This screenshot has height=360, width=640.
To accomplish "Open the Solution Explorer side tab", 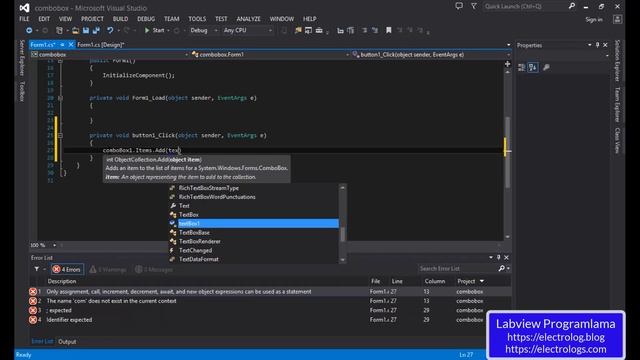I will (x=617, y=60).
